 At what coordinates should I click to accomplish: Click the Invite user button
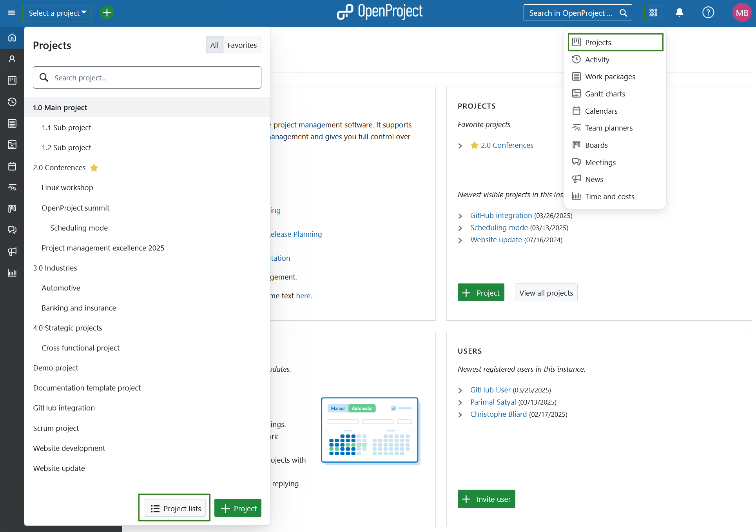click(x=486, y=499)
